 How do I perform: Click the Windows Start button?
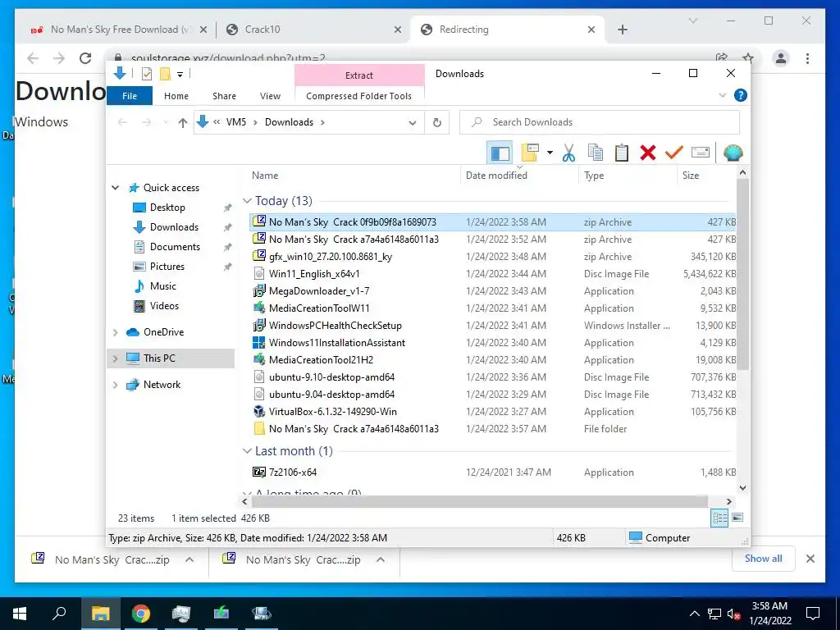pyautogui.click(x=20, y=614)
